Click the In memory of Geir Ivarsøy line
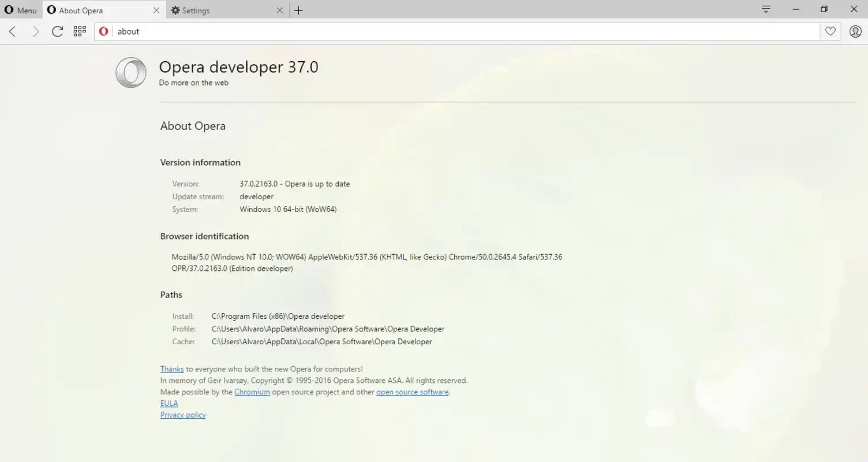The image size is (868, 462). coord(314,381)
